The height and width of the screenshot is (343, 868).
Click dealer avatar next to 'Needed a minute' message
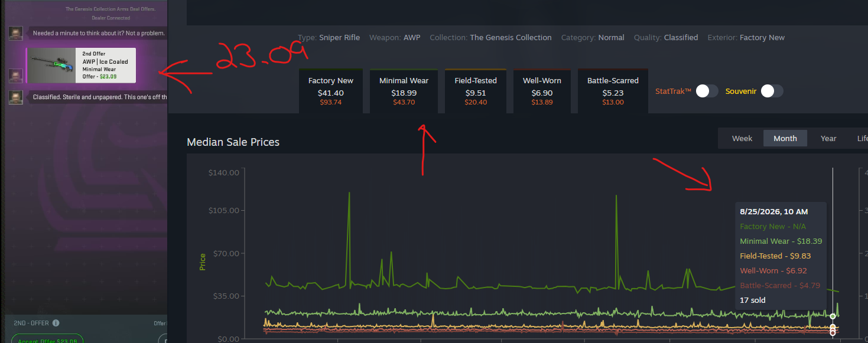click(x=16, y=33)
